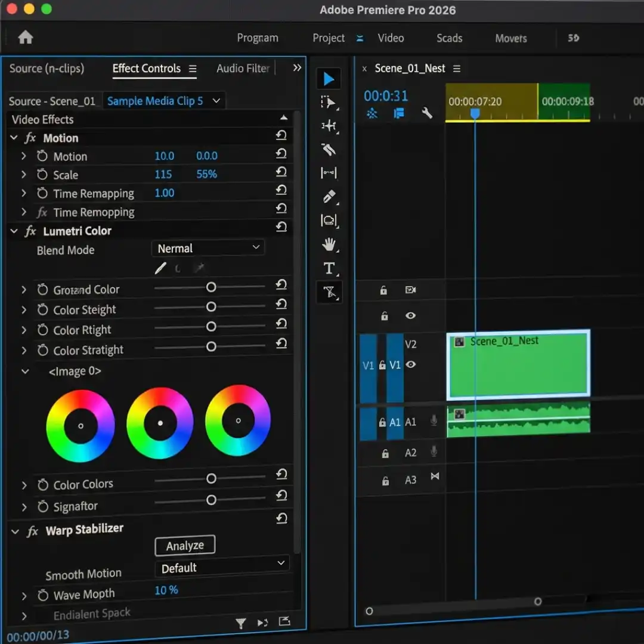Image resolution: width=644 pixels, height=644 pixels.
Task: Select the Selection arrow tool
Action: pyautogui.click(x=329, y=79)
